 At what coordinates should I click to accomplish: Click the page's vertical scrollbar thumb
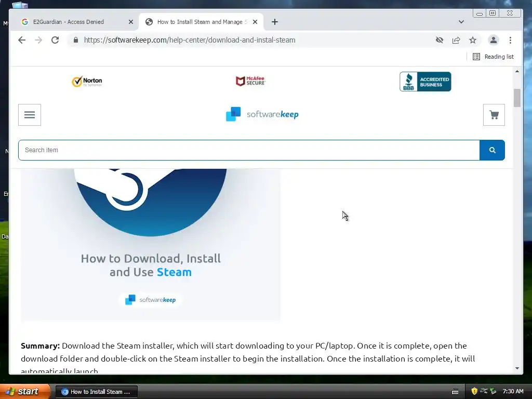517,98
